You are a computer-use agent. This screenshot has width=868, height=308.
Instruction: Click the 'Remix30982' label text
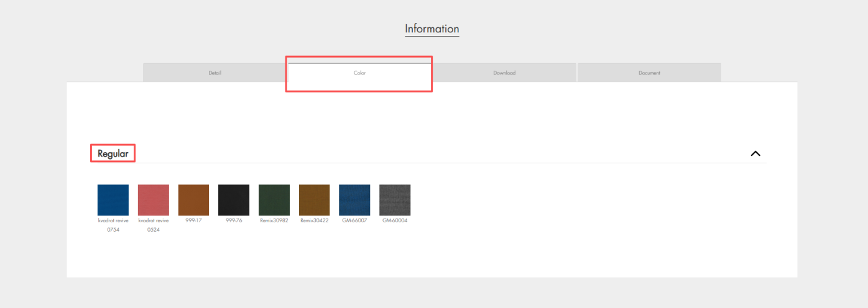274,220
